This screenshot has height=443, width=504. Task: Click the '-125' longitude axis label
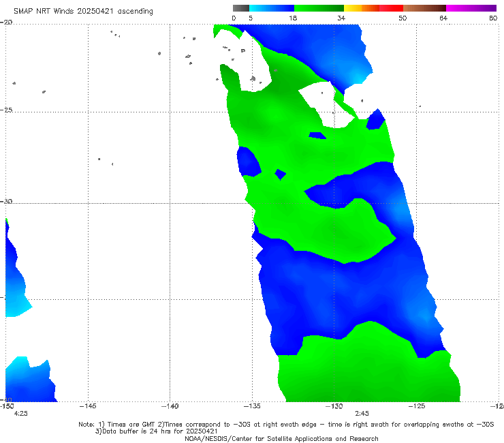pos(417,406)
